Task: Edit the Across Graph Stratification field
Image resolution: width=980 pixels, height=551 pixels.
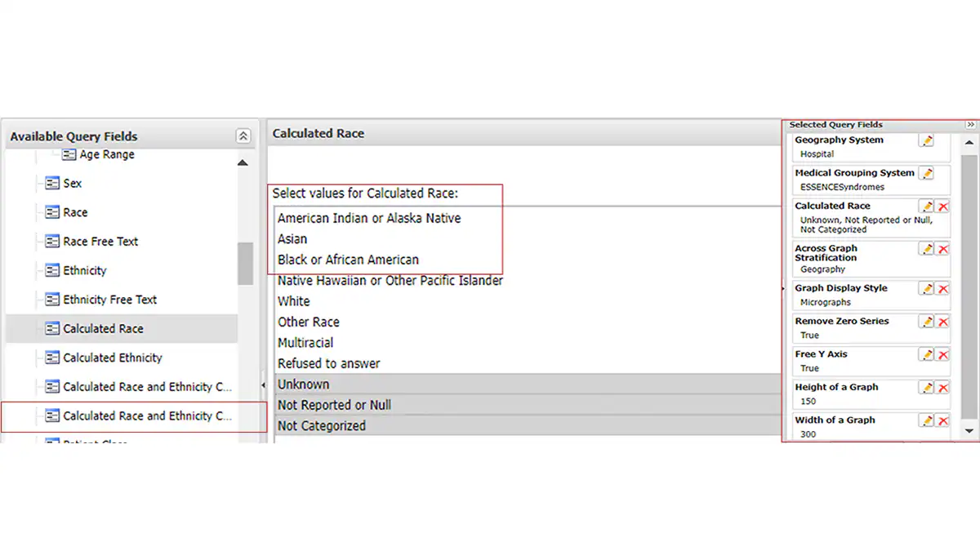Action: [928, 249]
